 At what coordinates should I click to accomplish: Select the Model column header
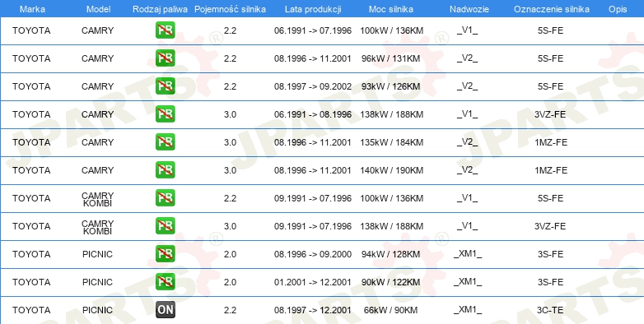point(99,9)
